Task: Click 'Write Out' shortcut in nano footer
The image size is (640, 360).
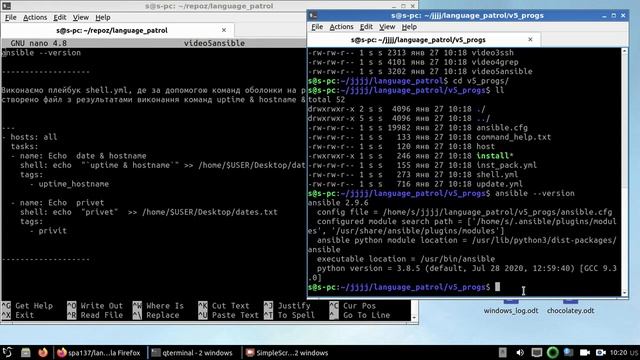Action: [x=95, y=306]
